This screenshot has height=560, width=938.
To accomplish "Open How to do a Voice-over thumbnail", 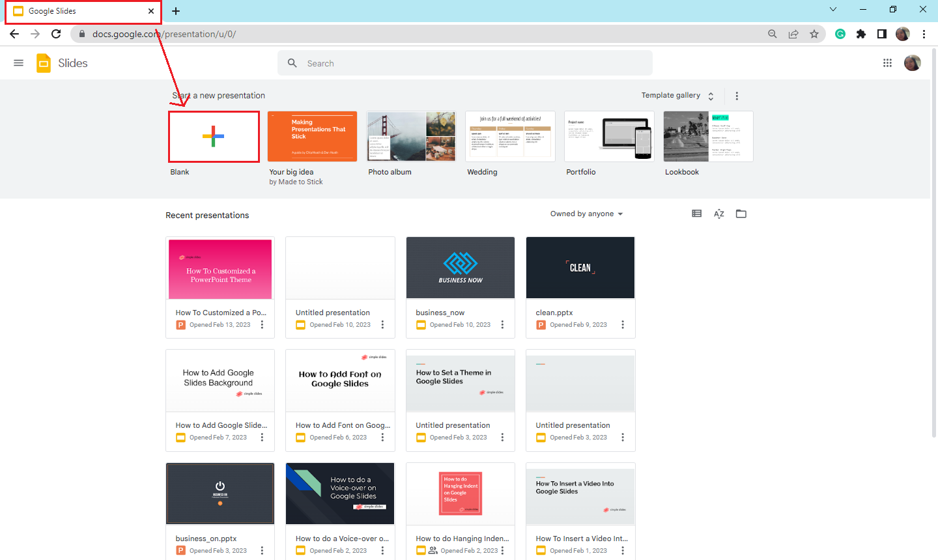I will tap(340, 494).
